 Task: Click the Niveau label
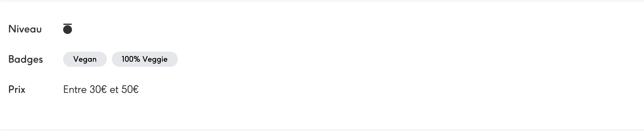[25, 29]
